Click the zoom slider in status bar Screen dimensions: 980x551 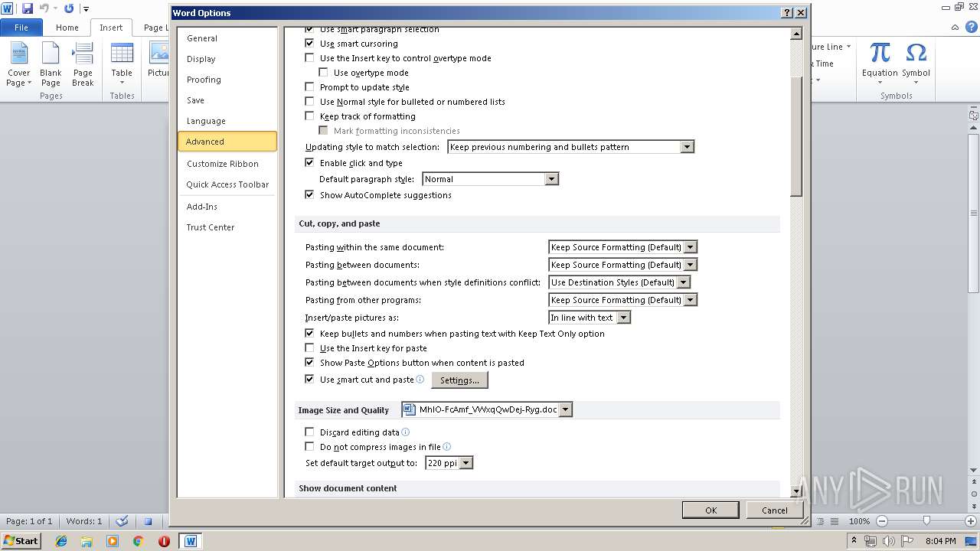point(926,521)
